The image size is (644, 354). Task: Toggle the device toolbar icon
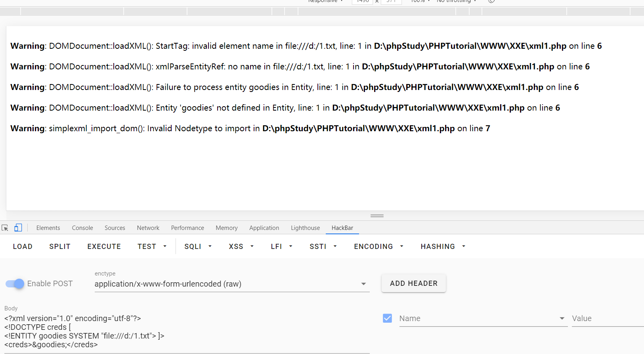pos(18,228)
